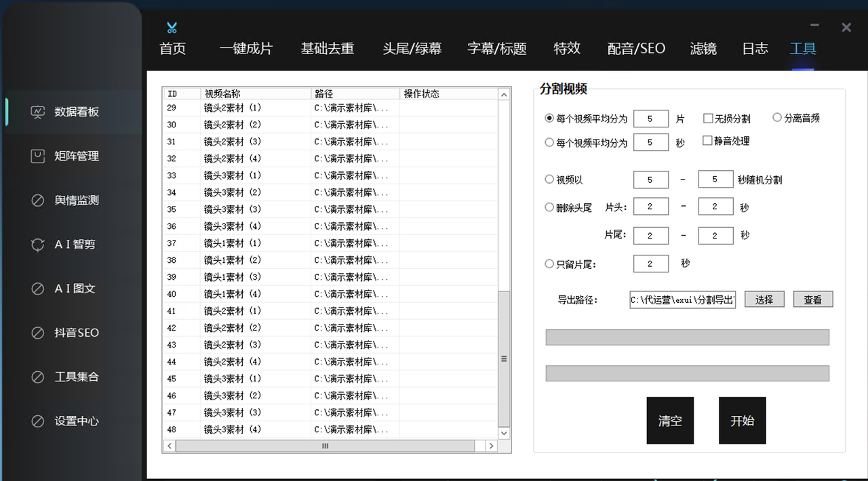Screen dimensions: 868x481
Task: Click the 舆情监测 sidebar icon
Action: (x=38, y=201)
